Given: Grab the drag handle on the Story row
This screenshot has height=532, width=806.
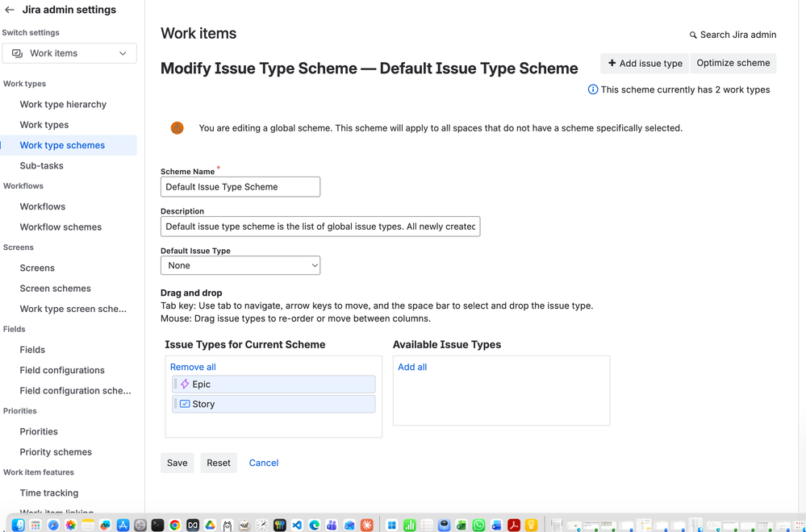Looking at the screenshot, I should [x=175, y=404].
